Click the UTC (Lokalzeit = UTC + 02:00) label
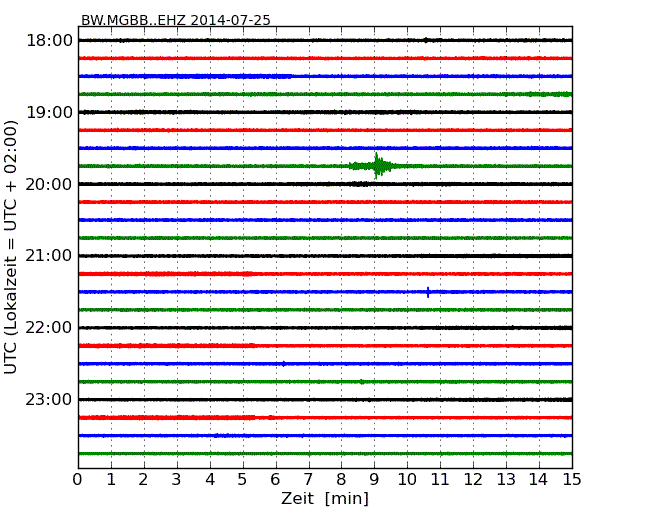 pyautogui.click(x=11, y=247)
